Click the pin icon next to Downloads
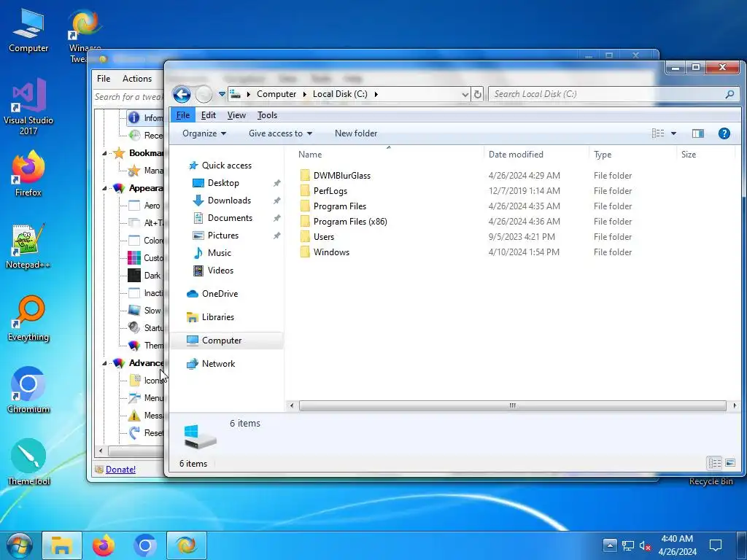The height and width of the screenshot is (560, 747). pyautogui.click(x=276, y=201)
